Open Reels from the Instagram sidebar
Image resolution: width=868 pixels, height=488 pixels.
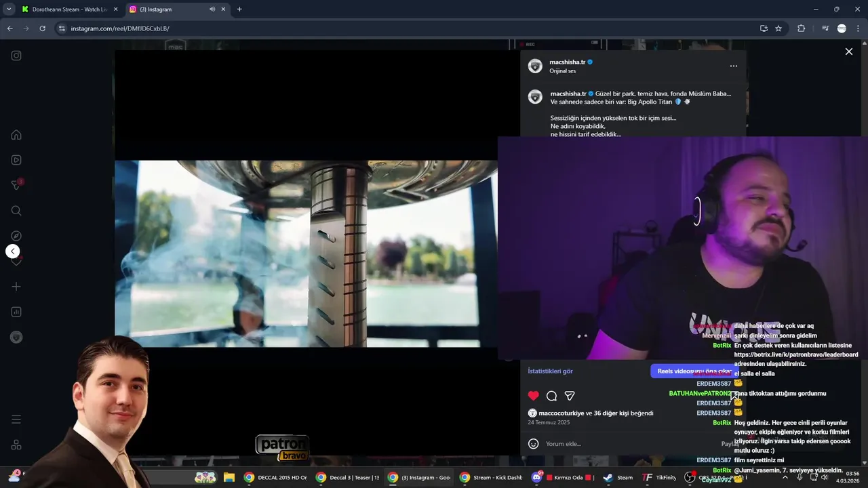16,160
